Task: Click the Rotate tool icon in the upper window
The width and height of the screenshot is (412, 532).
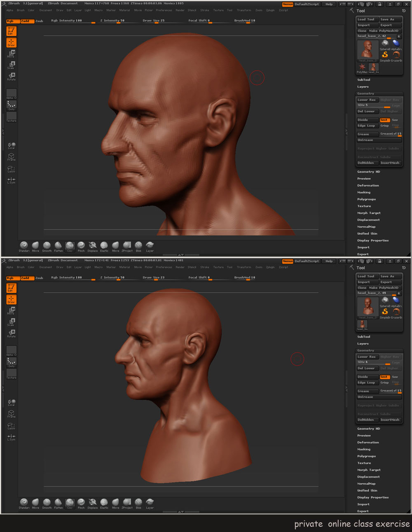Action: coord(11,76)
